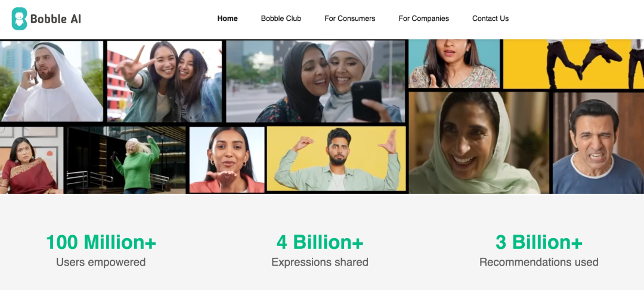The height and width of the screenshot is (290, 644).
Task: Select the woman blowing a kiss image
Action: click(x=227, y=160)
